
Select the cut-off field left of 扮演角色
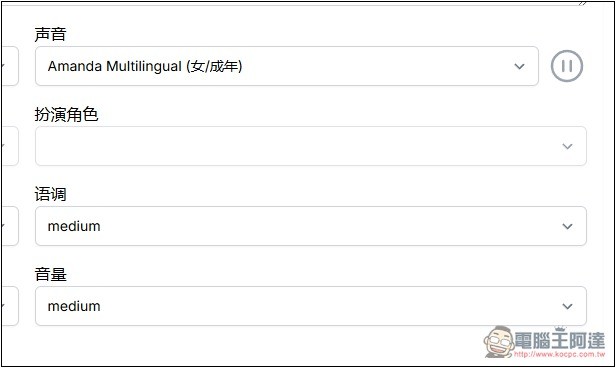click(x=10, y=146)
